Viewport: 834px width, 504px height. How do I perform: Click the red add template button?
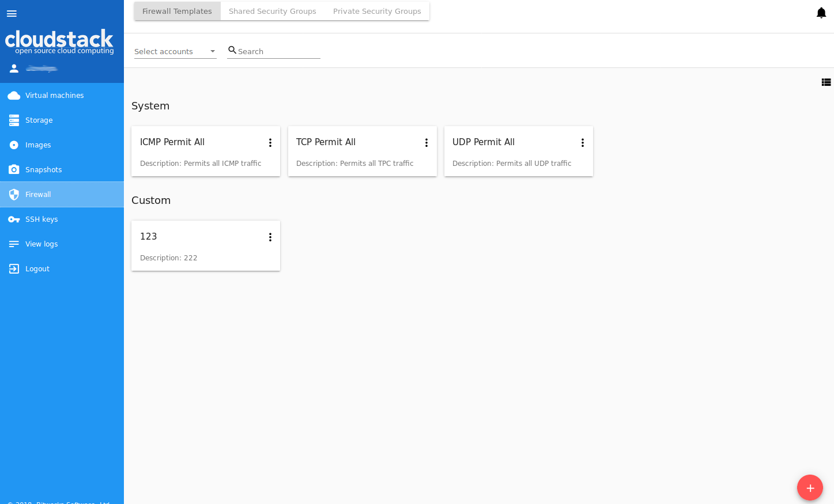pyautogui.click(x=810, y=487)
